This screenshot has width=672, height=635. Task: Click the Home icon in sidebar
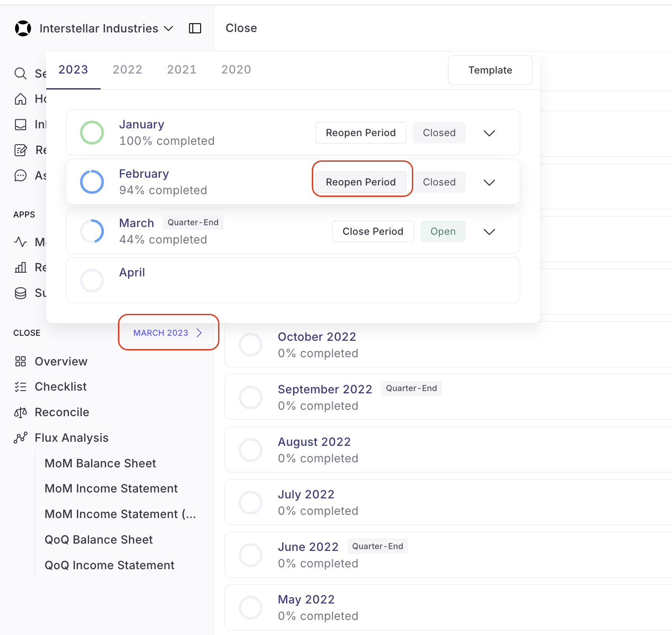(x=21, y=99)
